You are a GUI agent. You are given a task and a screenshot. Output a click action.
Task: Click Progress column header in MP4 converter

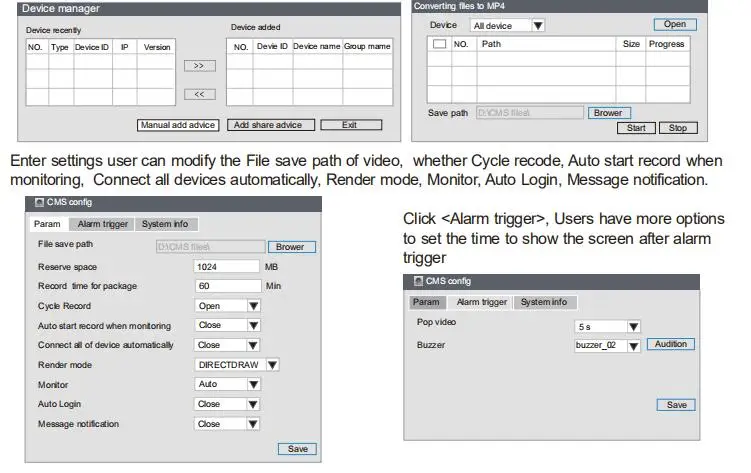[x=667, y=44]
